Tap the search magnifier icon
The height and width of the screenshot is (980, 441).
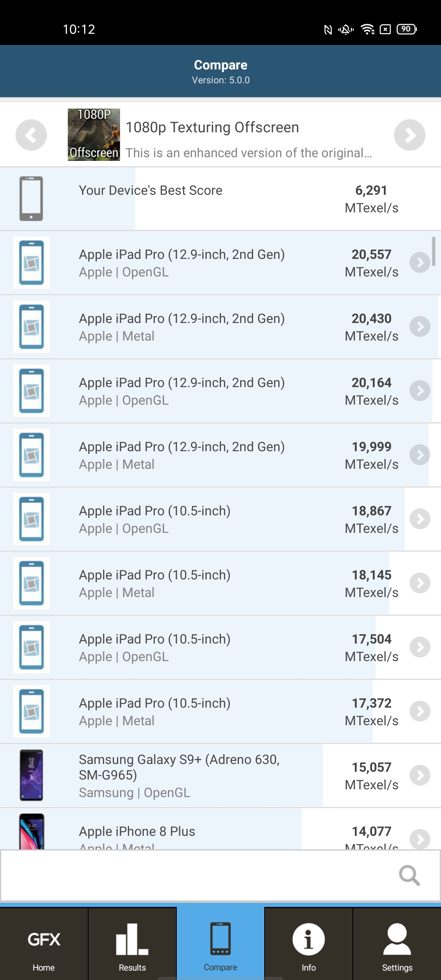click(x=409, y=875)
